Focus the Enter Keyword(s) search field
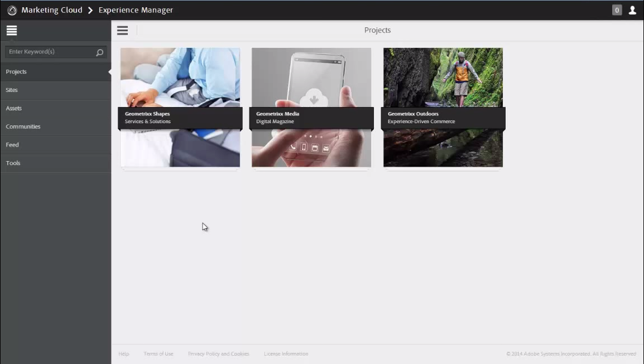The width and height of the screenshot is (644, 364). [49, 52]
